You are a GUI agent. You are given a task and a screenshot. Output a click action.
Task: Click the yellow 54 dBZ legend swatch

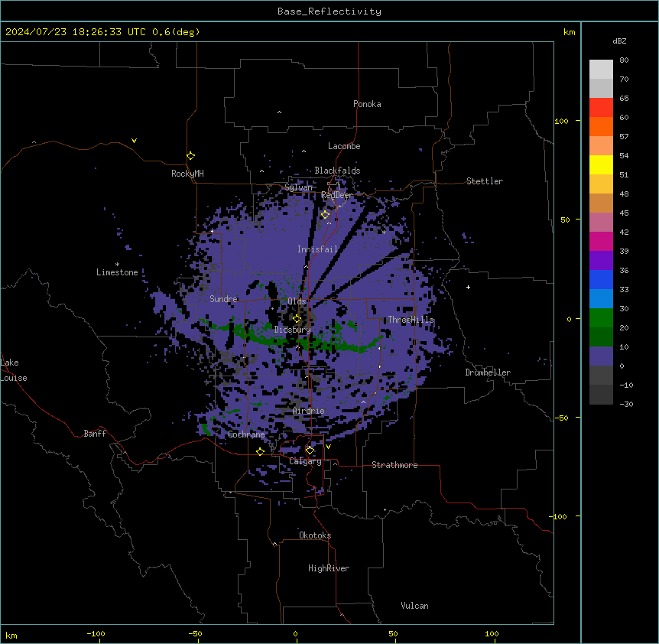tap(601, 164)
